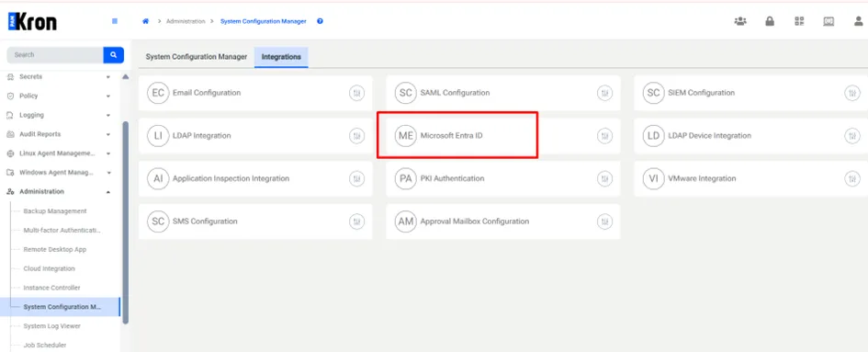Open the LDAP Integration card
The width and height of the screenshot is (868, 352).
coord(255,136)
